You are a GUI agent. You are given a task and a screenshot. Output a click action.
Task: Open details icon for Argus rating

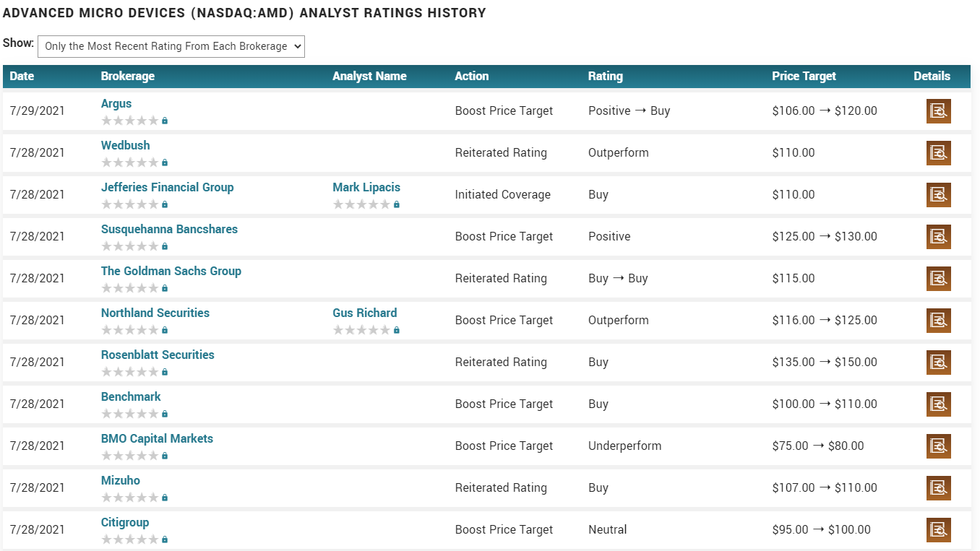point(939,111)
